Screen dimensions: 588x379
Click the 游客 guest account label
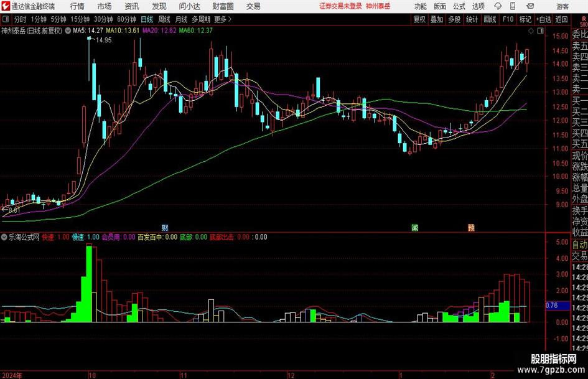click(x=562, y=6)
